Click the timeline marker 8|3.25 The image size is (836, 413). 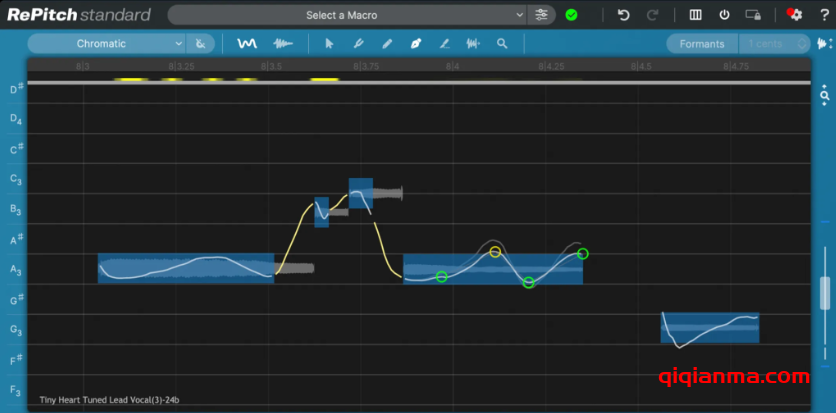point(179,67)
